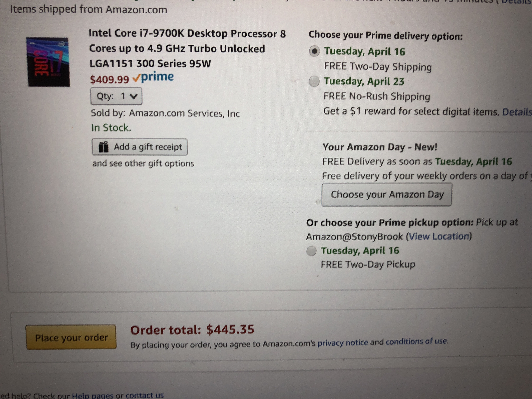The height and width of the screenshot is (399, 532).
Task: Open the privacy notice link
Action: pos(343,343)
